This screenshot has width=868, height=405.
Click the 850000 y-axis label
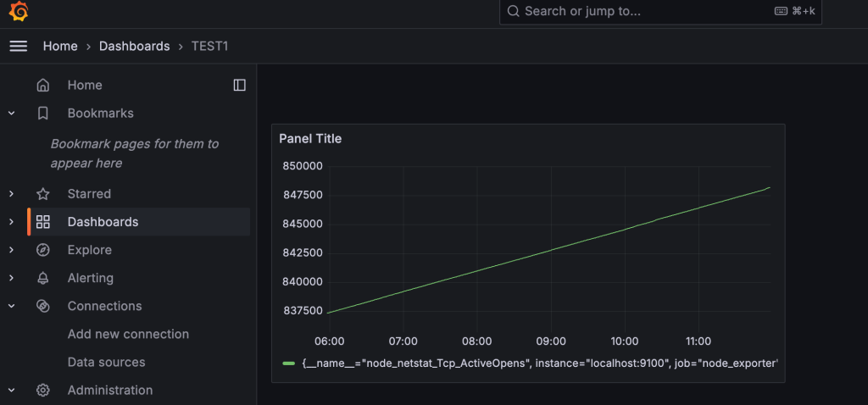[x=303, y=166]
